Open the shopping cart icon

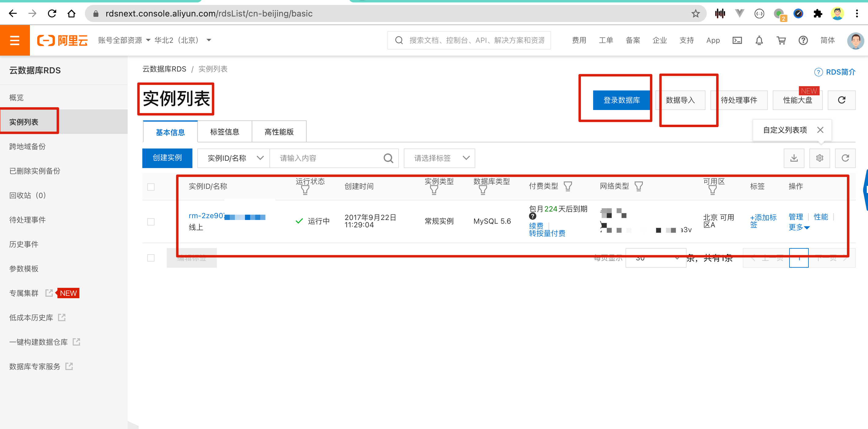[781, 40]
